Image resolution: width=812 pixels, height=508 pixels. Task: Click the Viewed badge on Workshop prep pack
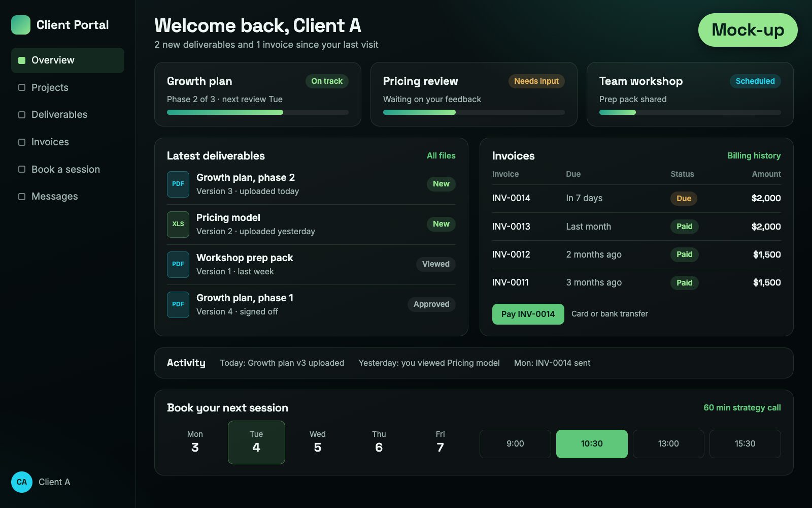[x=436, y=264]
